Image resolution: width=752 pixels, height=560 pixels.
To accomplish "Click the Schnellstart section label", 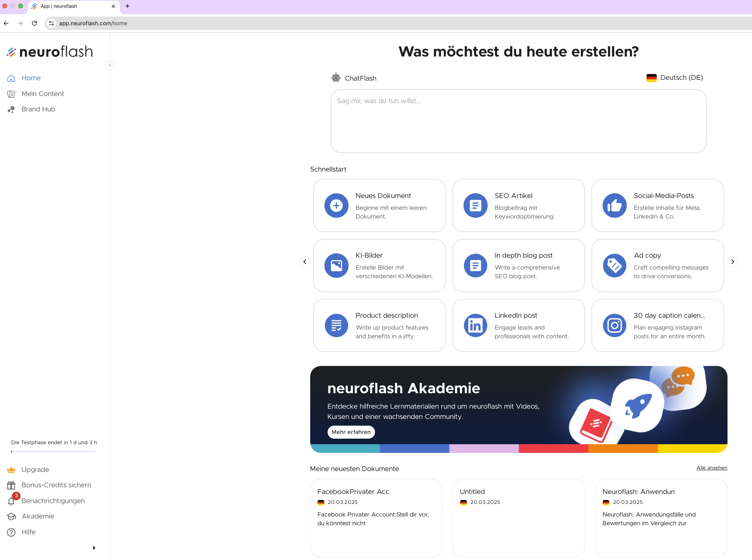I will click(x=328, y=169).
